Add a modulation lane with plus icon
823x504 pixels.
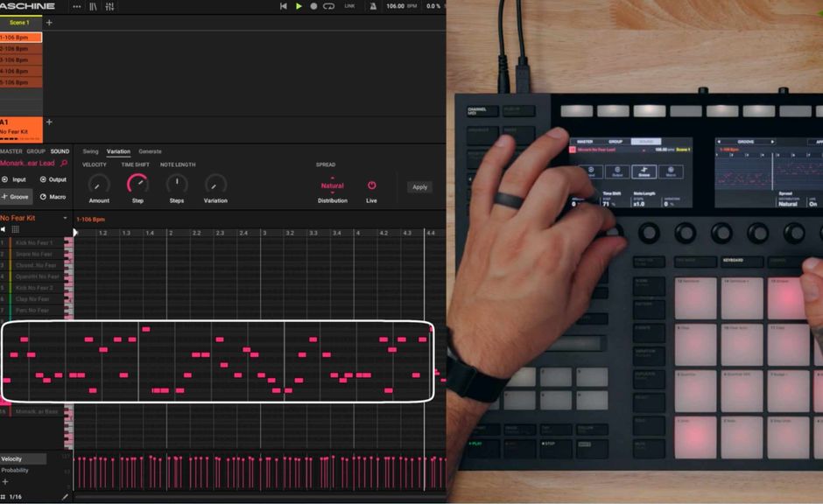pyautogui.click(x=5, y=481)
